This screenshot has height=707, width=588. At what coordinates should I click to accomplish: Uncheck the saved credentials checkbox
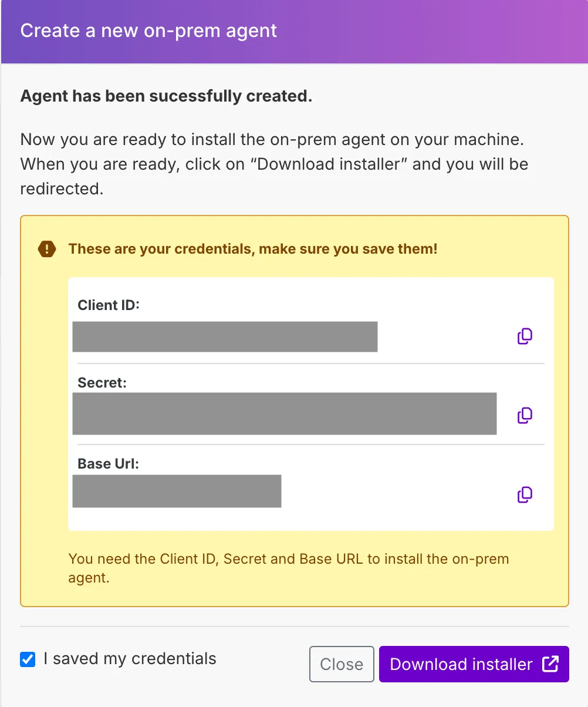pos(28,659)
